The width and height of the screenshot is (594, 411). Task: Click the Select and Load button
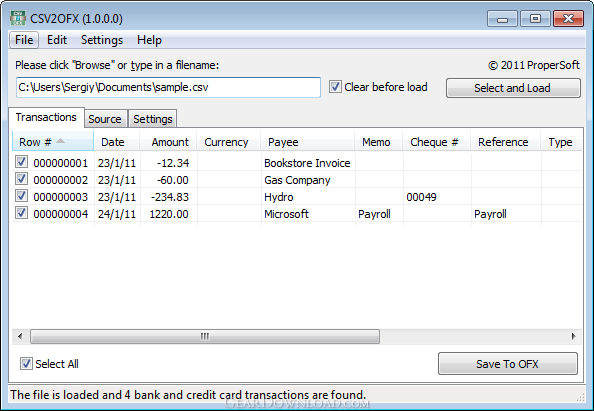[513, 88]
